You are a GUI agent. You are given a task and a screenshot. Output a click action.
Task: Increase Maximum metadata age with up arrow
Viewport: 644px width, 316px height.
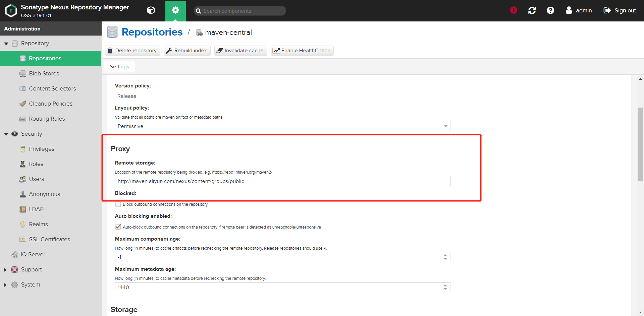click(445, 286)
